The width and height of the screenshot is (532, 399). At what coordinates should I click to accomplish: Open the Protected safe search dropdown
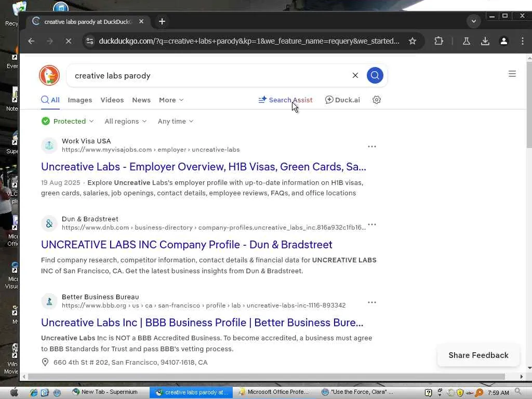[68, 121]
